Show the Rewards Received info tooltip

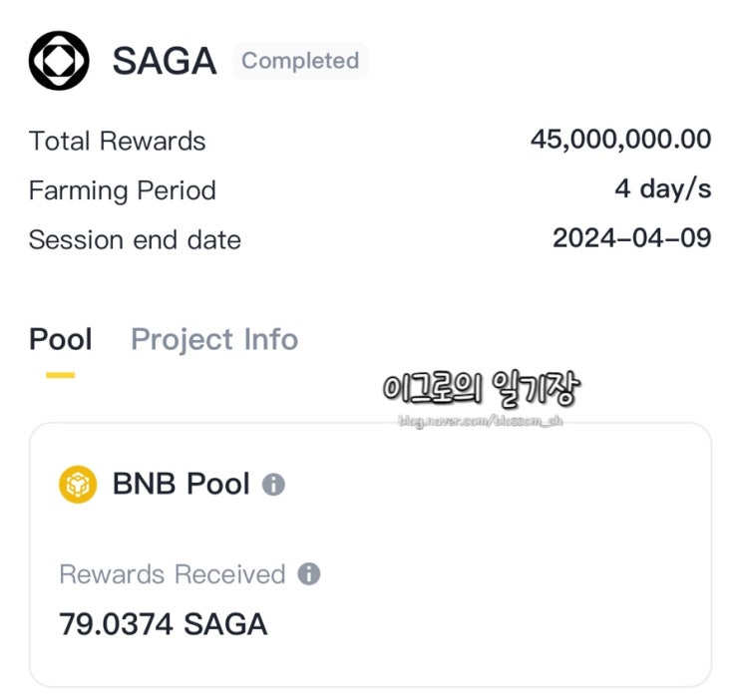pos(309,574)
